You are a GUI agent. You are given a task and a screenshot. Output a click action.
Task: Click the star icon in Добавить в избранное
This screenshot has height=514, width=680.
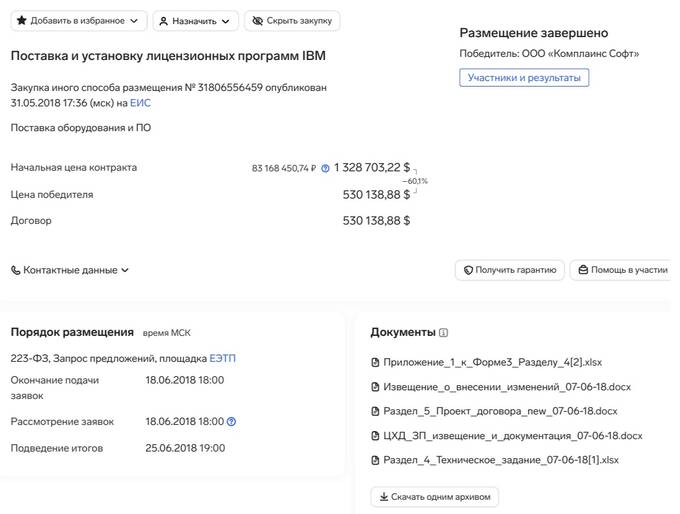click(x=21, y=20)
